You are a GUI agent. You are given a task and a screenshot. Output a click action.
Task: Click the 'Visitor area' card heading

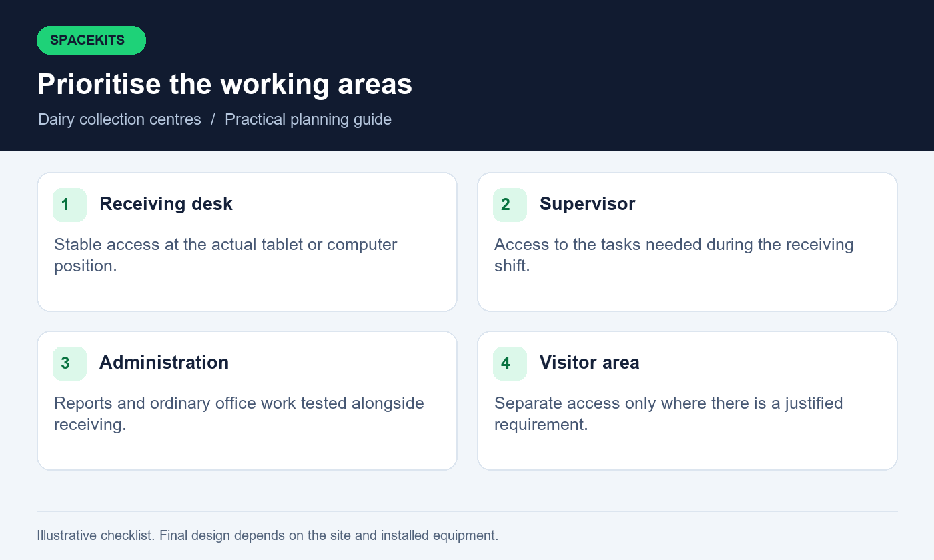[x=590, y=363]
